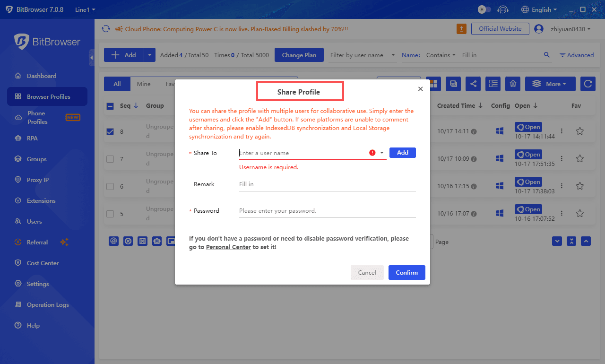The width and height of the screenshot is (605, 364).
Task: Click the orange upgrade upload icon
Action: coord(461,29)
